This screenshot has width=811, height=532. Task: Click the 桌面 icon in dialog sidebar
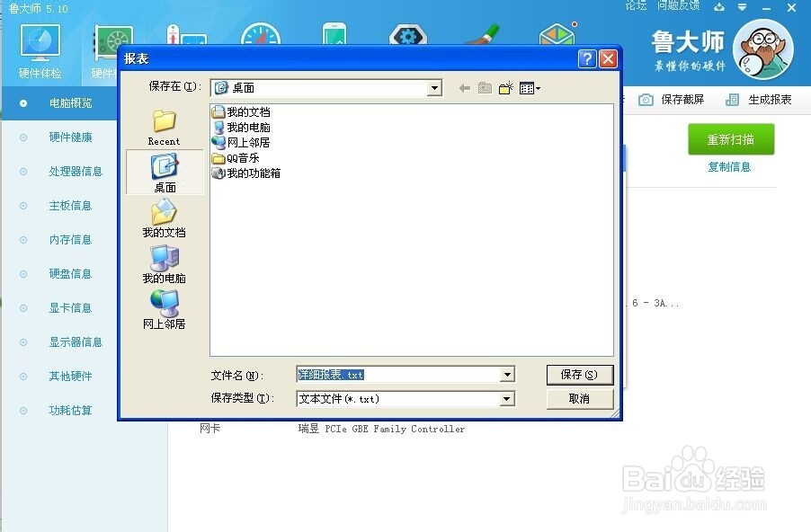click(x=164, y=173)
